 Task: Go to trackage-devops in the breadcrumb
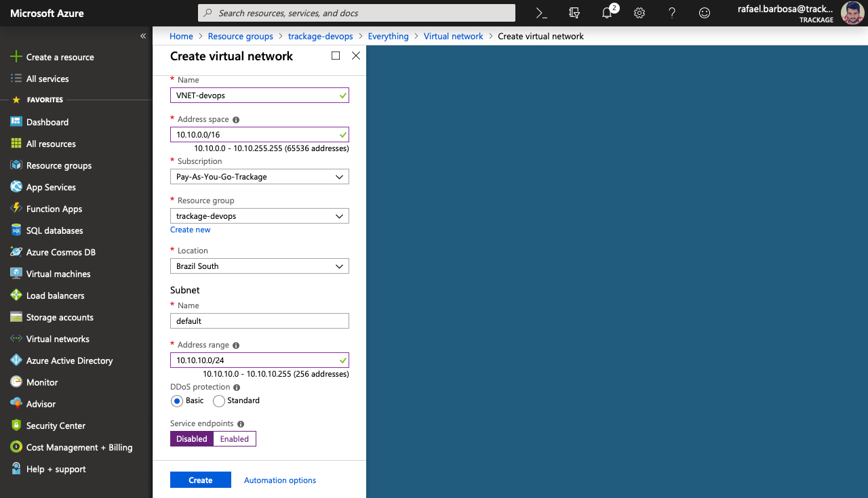click(x=321, y=36)
